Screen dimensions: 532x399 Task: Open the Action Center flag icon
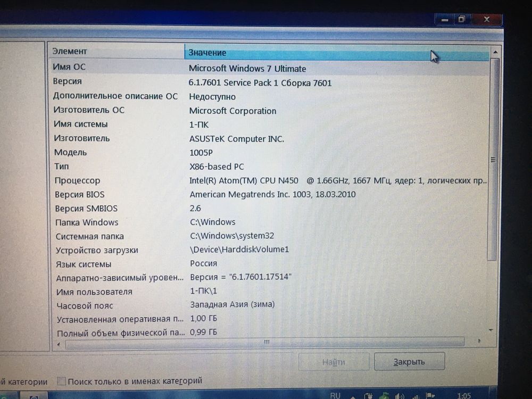(430, 396)
